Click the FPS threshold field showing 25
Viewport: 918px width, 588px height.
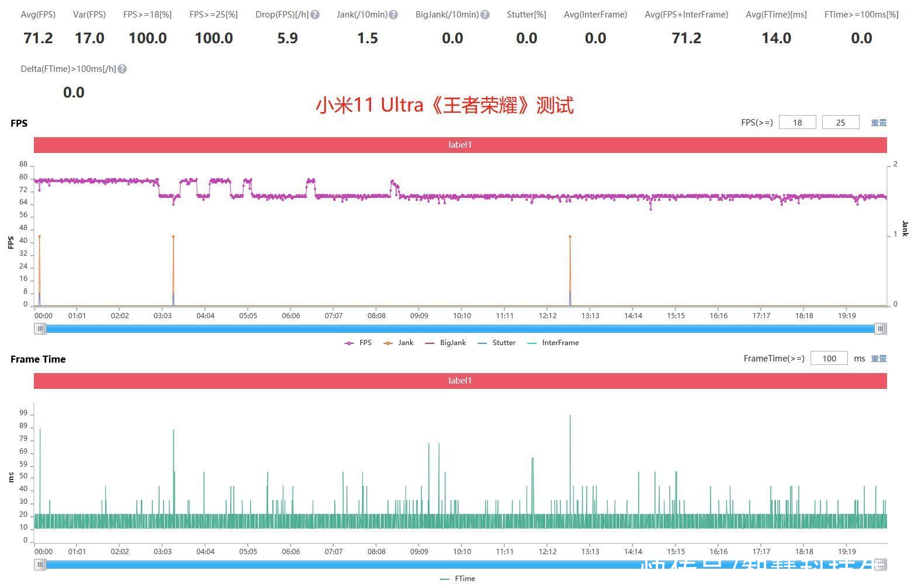pos(840,123)
